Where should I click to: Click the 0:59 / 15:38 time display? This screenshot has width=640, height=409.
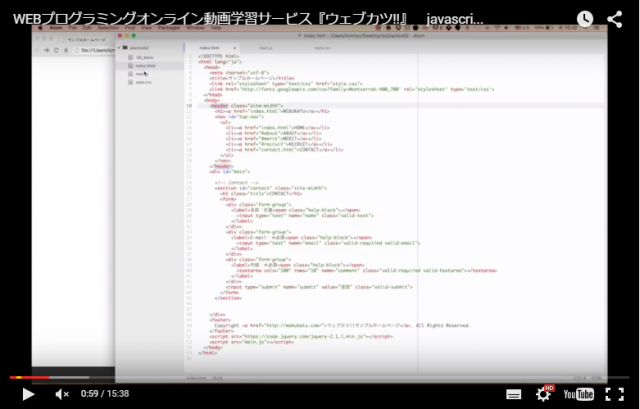tap(105, 394)
